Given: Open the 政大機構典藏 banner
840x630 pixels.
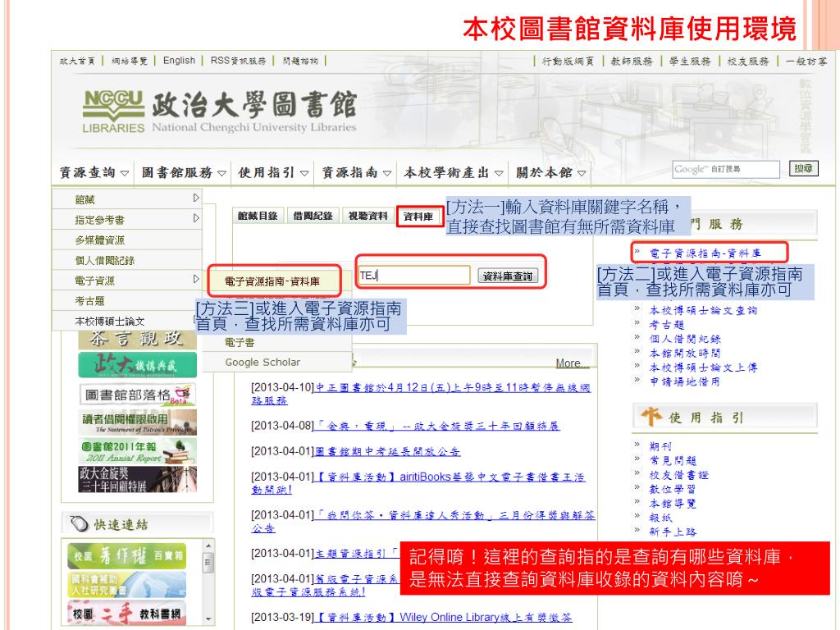Looking at the screenshot, I should pos(137,365).
